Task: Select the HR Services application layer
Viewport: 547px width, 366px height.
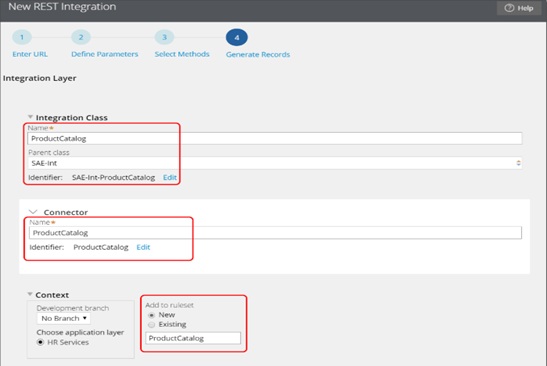Action: [40, 342]
